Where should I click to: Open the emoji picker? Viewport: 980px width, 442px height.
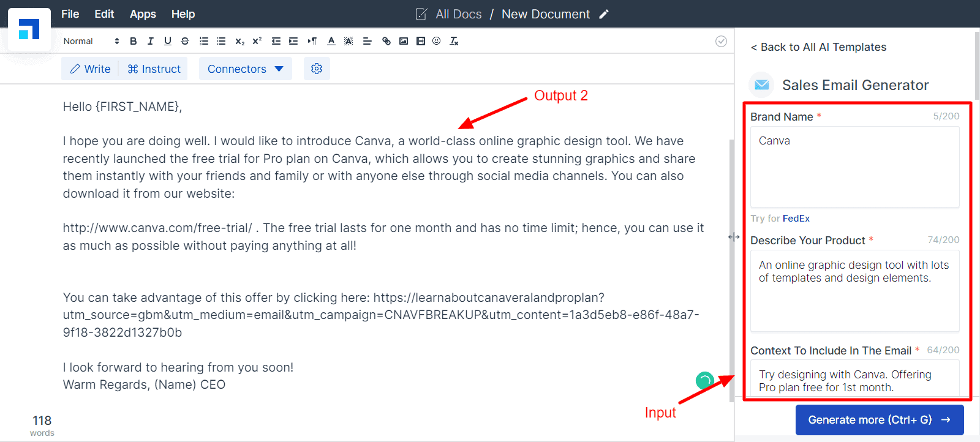pos(437,41)
